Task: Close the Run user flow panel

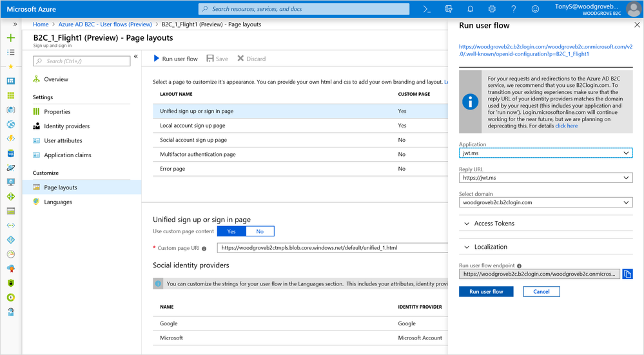Action: point(637,25)
